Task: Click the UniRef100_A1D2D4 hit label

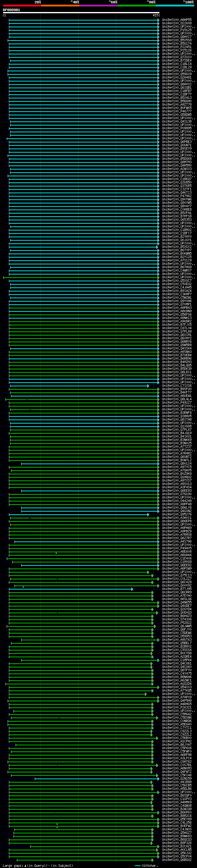Action: (x=176, y=684)
